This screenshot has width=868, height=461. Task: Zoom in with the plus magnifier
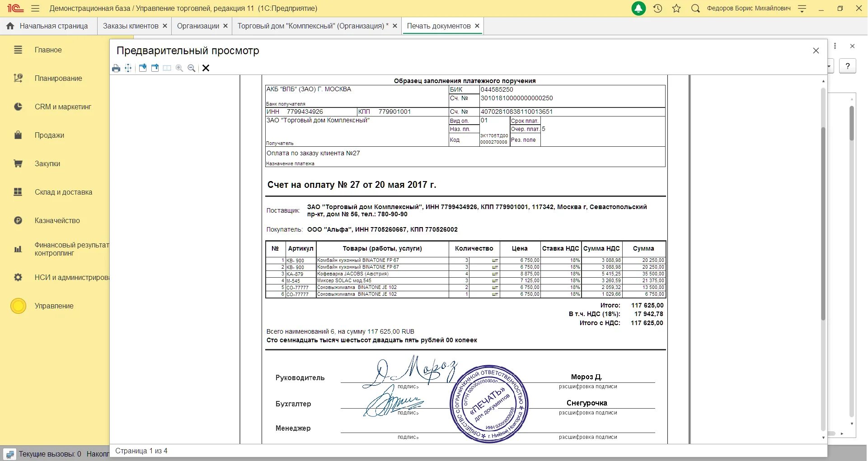(x=179, y=68)
